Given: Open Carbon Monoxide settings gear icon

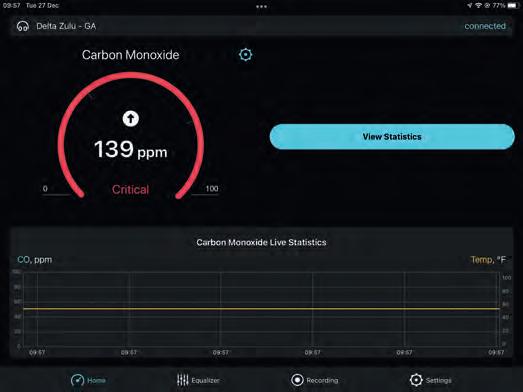Looking at the screenshot, I should 245,55.
